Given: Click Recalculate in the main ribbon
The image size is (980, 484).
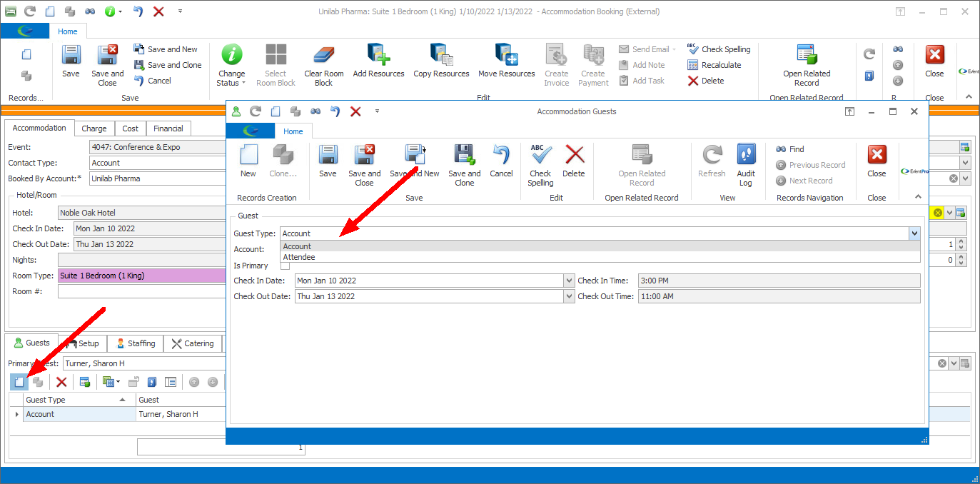Looking at the screenshot, I should coord(714,65).
